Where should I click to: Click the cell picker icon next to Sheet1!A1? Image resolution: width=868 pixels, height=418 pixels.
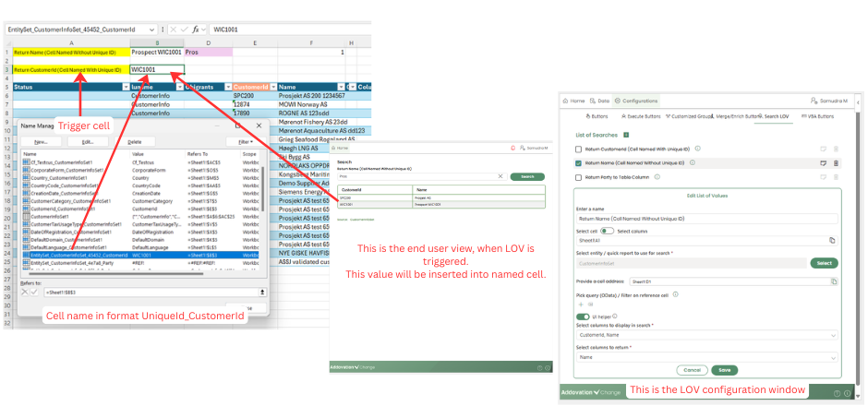coord(831,240)
